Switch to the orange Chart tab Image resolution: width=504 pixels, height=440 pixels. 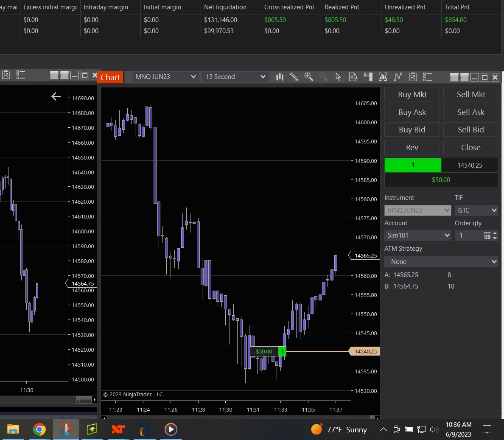tap(110, 77)
